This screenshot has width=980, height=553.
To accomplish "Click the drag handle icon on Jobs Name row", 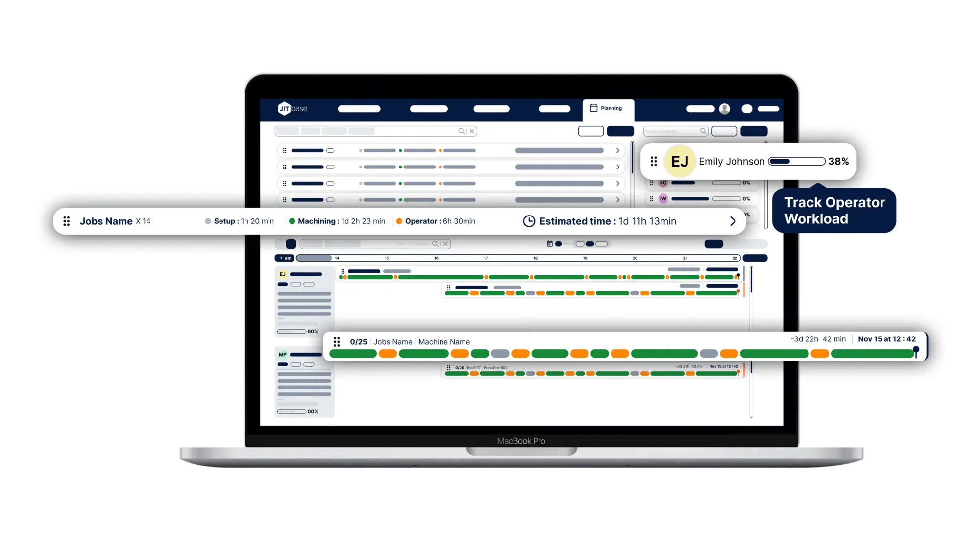I will [67, 221].
